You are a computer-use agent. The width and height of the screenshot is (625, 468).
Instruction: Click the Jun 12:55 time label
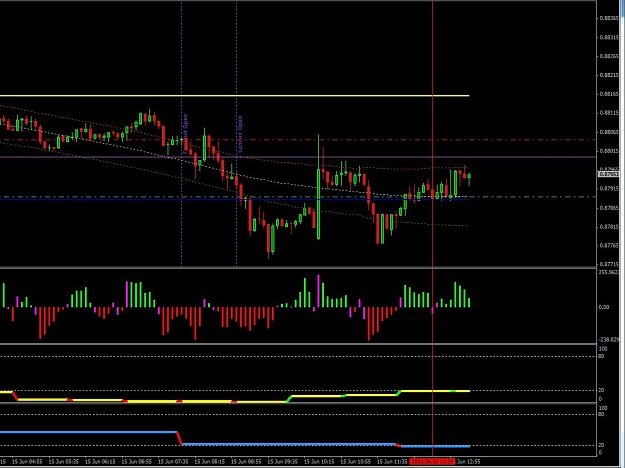468,461
